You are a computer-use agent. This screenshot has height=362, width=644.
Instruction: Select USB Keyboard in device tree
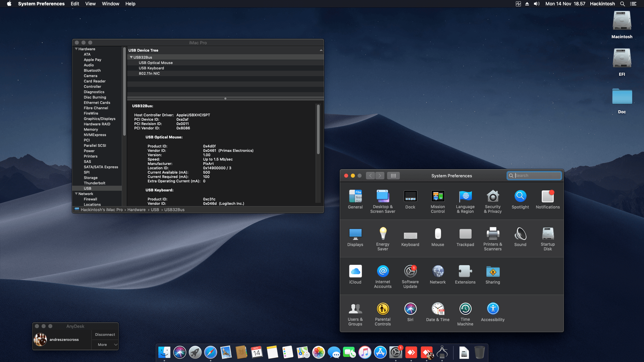pyautogui.click(x=225, y=68)
